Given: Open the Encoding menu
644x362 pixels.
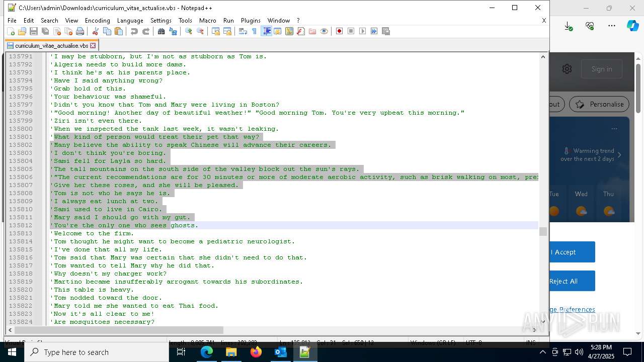Looking at the screenshot, I should coord(97,21).
